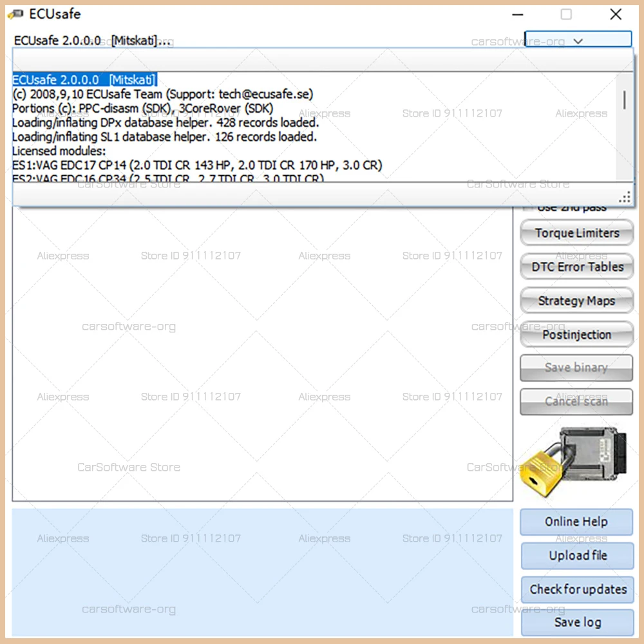The height and width of the screenshot is (644, 644).
Task: Click inside the empty log output area
Action: point(263,353)
